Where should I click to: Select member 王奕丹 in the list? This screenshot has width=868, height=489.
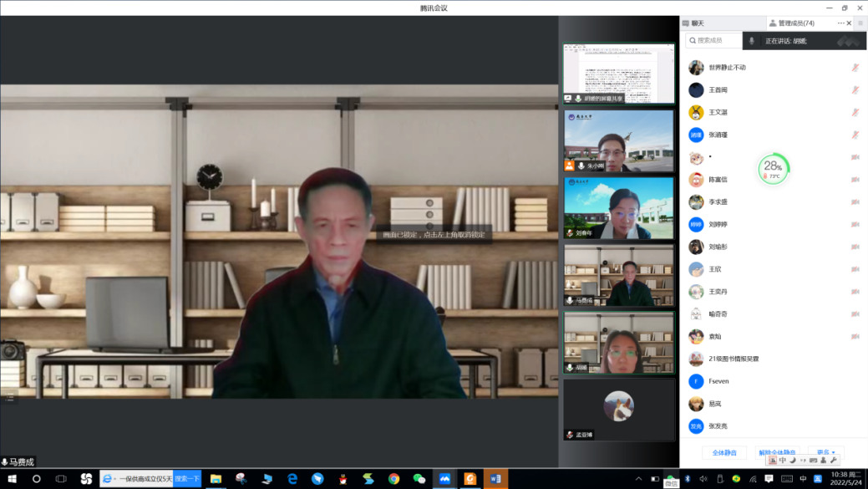pos(774,292)
